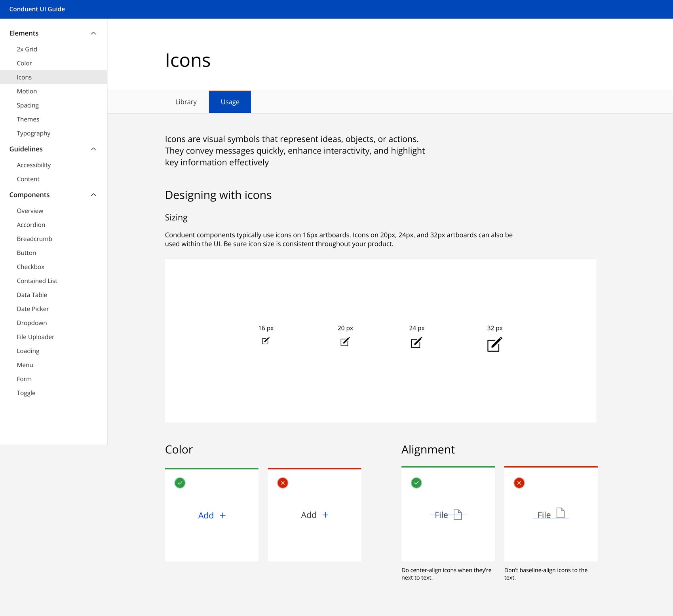
Task: Open the Spacing page
Action: tap(53, 105)
